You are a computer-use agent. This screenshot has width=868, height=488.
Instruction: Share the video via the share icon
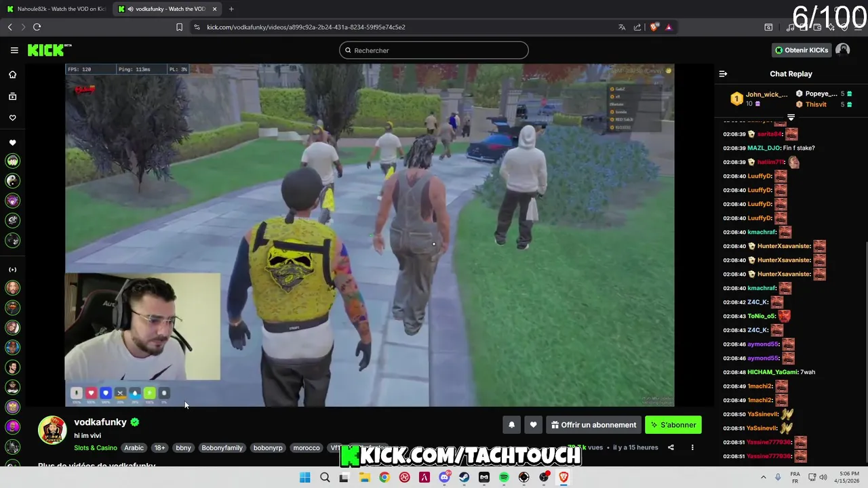tap(671, 447)
